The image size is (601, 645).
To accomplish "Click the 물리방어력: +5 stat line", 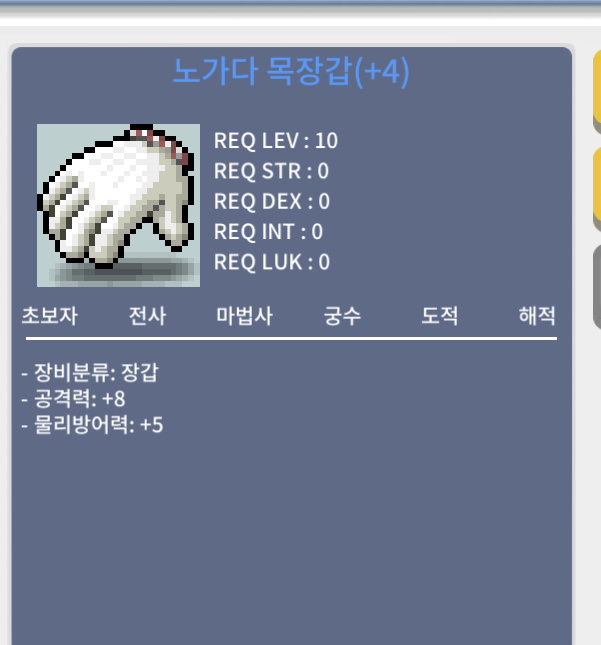I will [x=92, y=425].
